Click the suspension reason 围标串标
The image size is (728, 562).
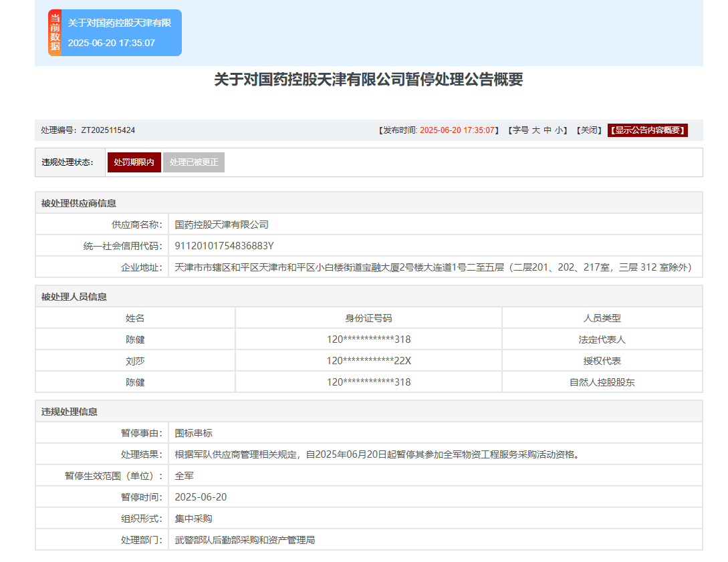click(x=194, y=434)
